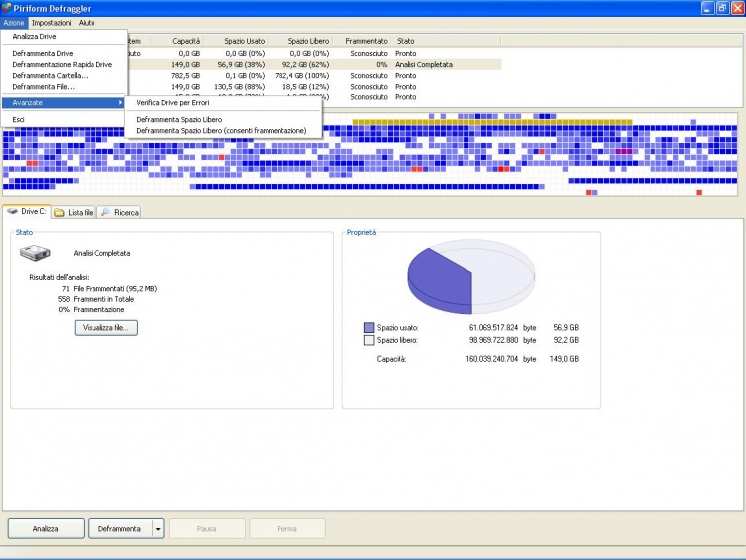This screenshot has height=560, width=746.
Task: Select Deframmenta Drive menu entry
Action: [x=65, y=53]
